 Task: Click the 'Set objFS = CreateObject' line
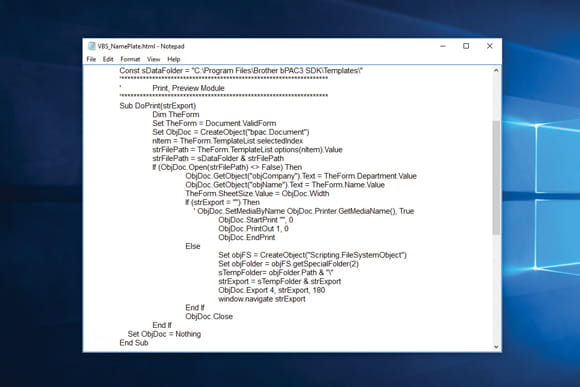coord(312,255)
